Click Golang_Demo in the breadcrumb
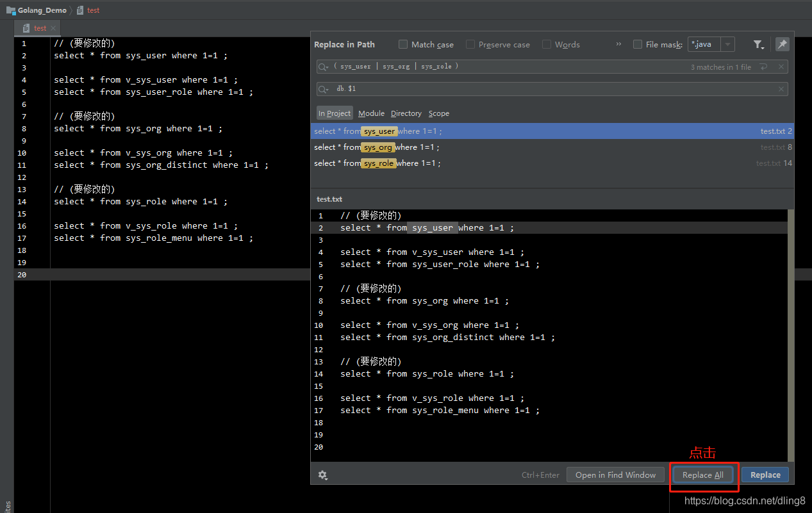Image resolution: width=812 pixels, height=513 pixels. (x=42, y=10)
